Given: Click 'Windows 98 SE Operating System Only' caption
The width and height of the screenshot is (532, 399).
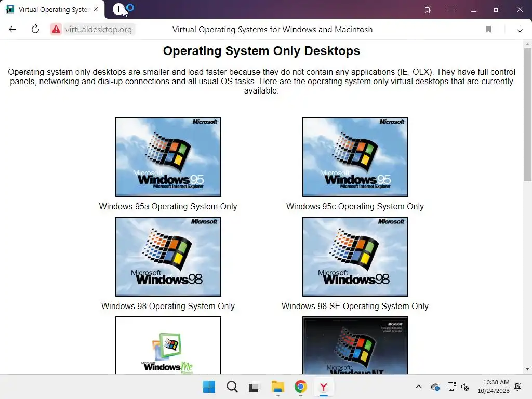Looking at the screenshot, I should (355, 306).
